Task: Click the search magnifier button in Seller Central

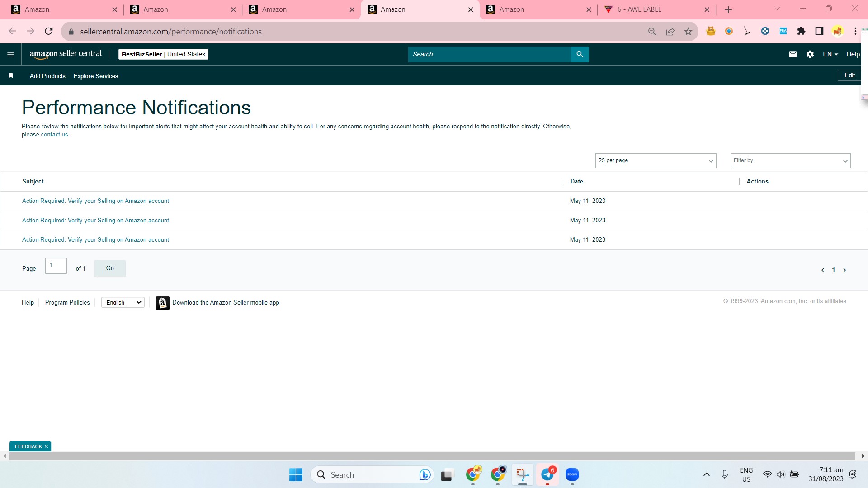Action: tap(580, 54)
